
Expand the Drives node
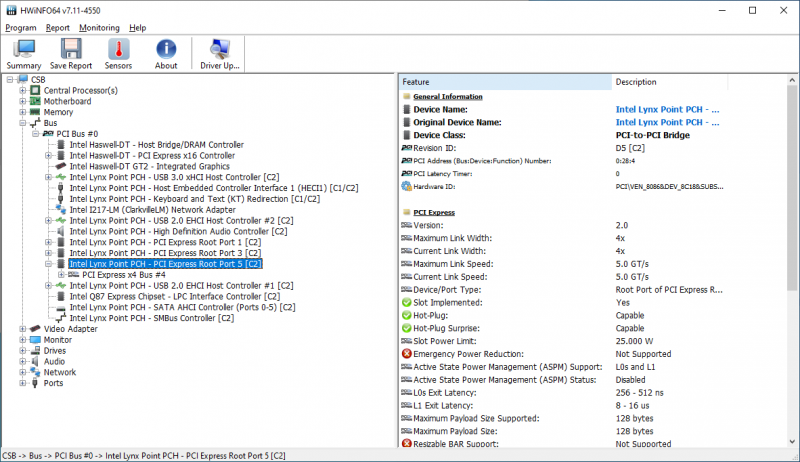pyautogui.click(x=22, y=350)
